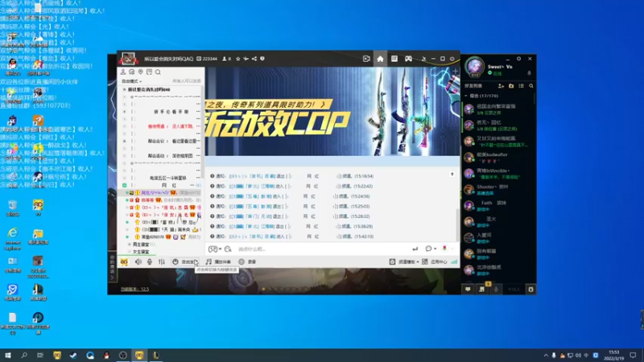Open the online status dropdown under Sweet name
The width and height of the screenshot is (644, 362).
pos(495,73)
